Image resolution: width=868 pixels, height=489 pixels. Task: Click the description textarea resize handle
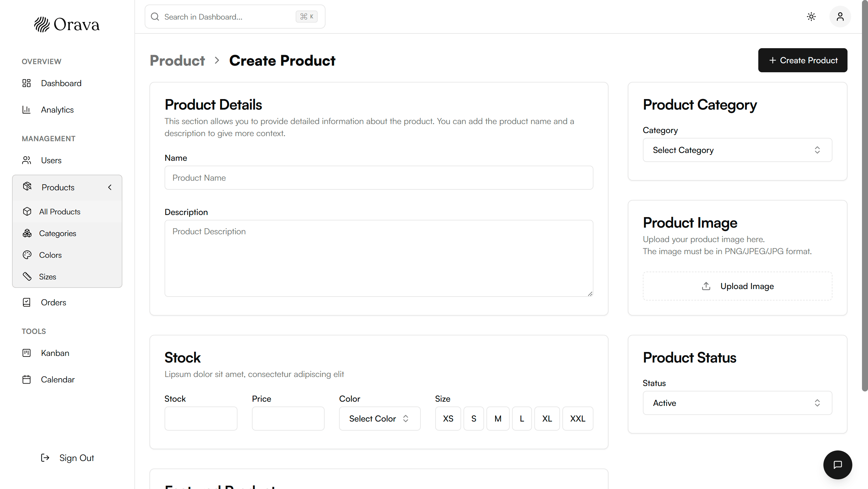(590, 294)
